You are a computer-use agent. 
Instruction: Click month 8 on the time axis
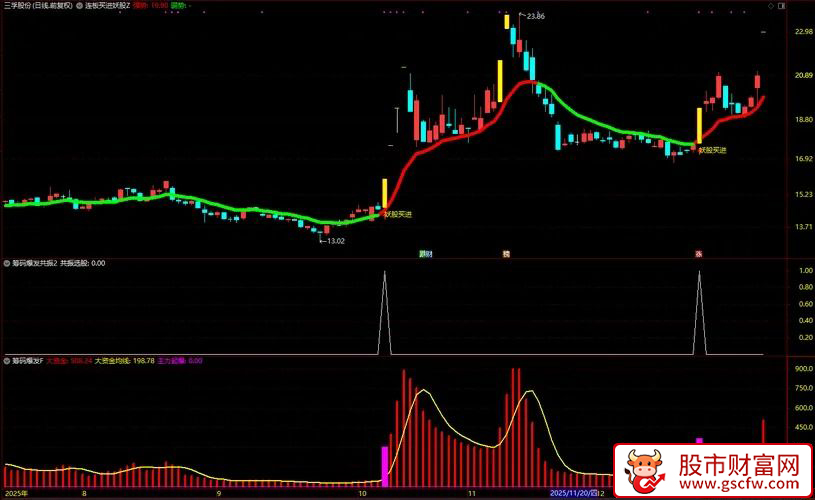(84, 493)
